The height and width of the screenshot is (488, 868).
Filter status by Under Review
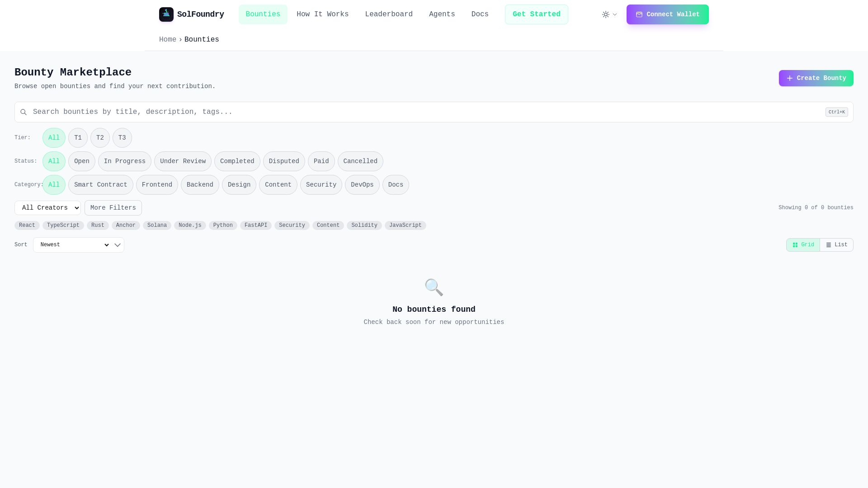(x=183, y=161)
